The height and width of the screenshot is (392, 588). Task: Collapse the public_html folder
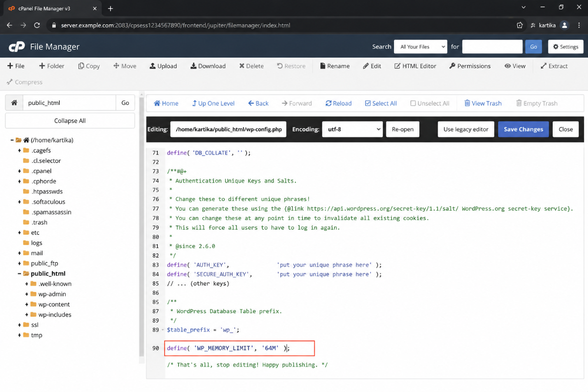click(20, 274)
